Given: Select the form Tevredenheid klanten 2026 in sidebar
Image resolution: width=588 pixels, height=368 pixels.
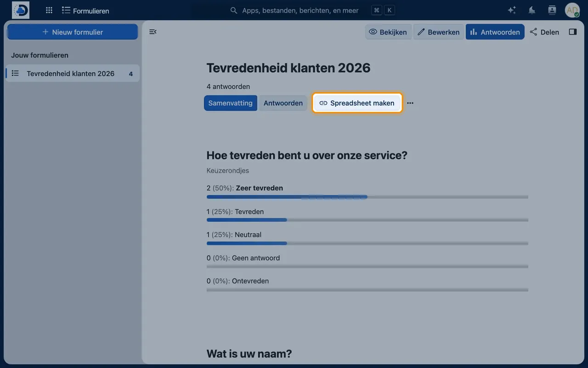Looking at the screenshot, I should (x=73, y=74).
